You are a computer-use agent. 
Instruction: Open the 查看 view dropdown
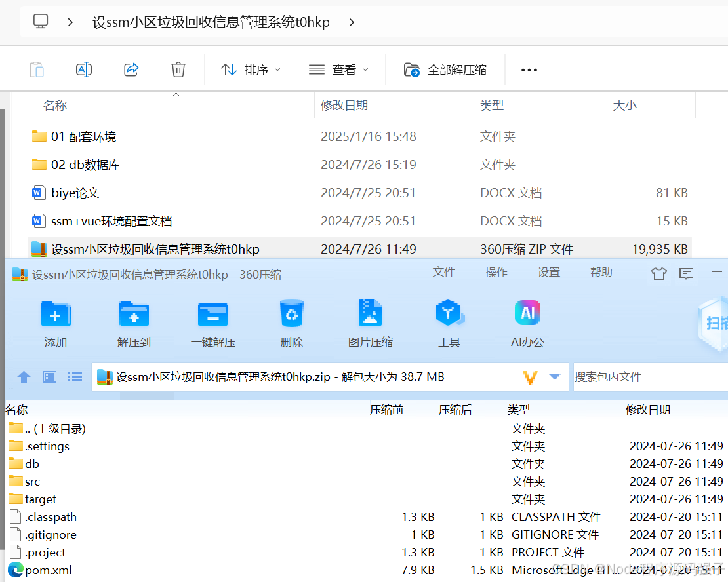[338, 69]
